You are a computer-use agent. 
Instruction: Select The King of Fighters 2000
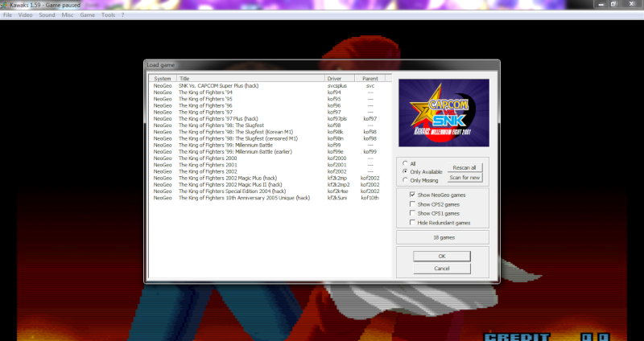pos(270,158)
